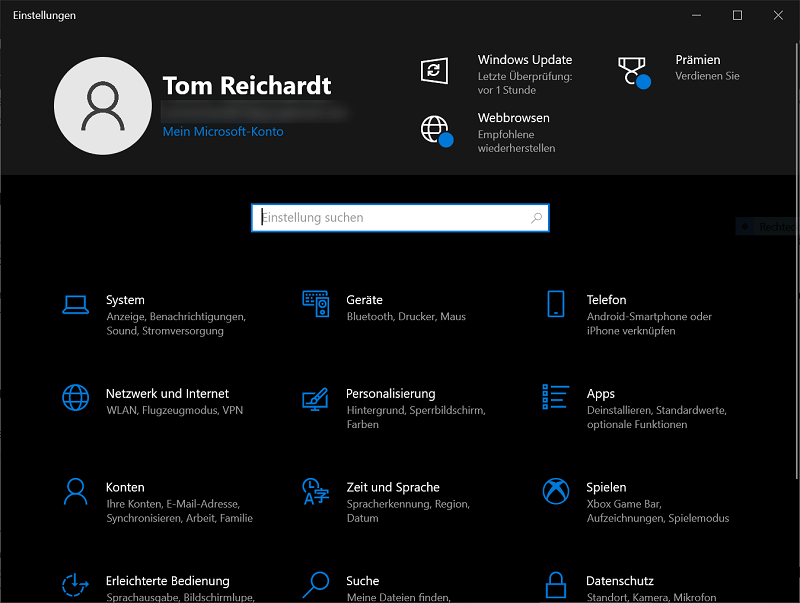Click the Konten person icon
The image size is (800, 603).
76,491
